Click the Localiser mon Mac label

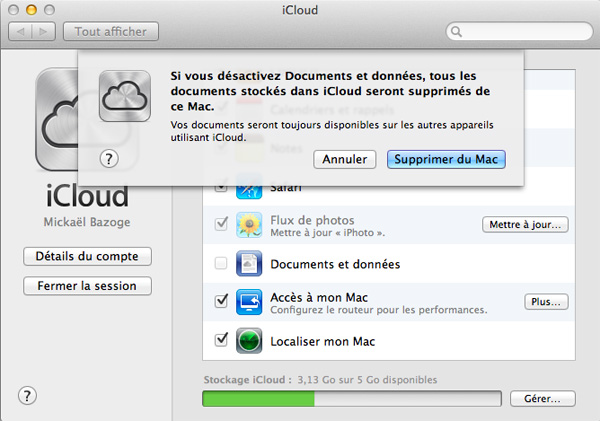tap(323, 341)
